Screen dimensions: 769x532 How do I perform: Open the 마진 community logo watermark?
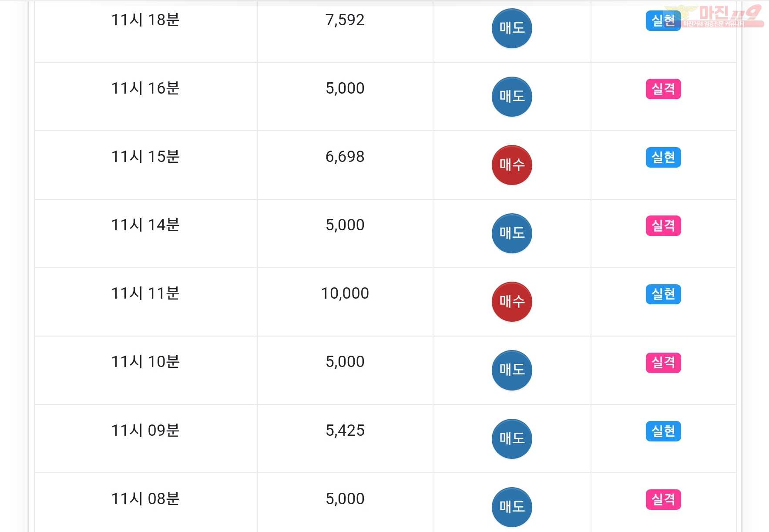tap(715, 16)
